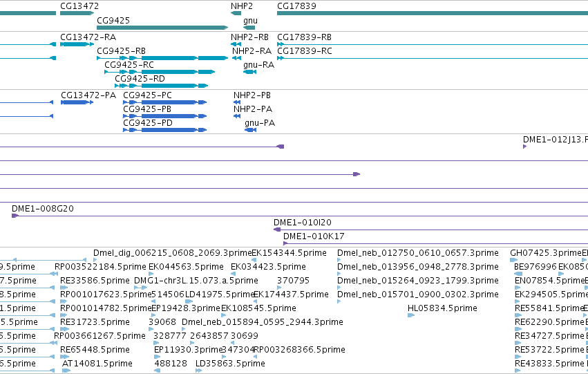Select RE34727.5prime label
Screen dimensions: 588x374
point(549,336)
